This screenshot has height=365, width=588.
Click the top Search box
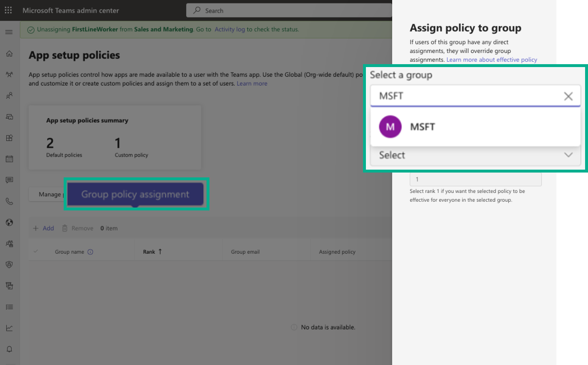289,10
